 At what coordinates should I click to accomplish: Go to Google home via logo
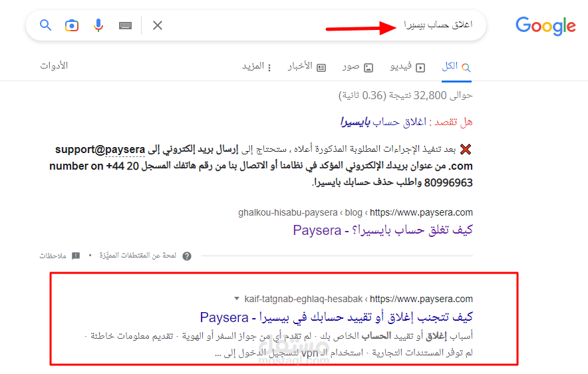tap(545, 26)
